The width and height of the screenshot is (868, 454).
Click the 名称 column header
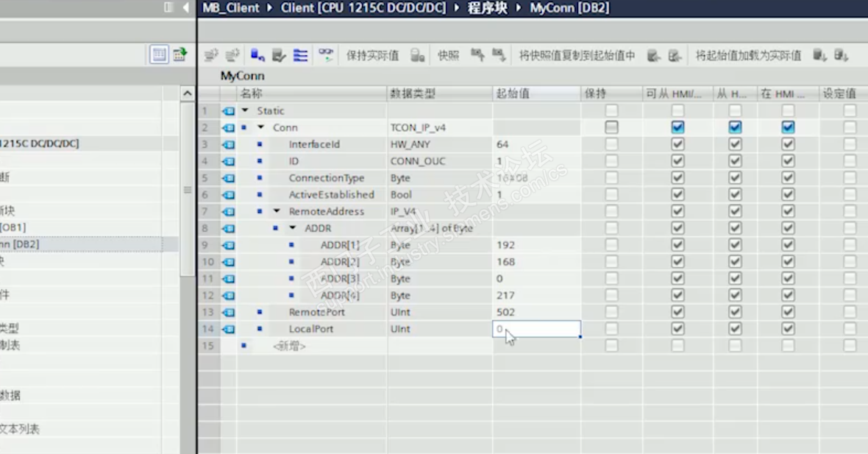pyautogui.click(x=312, y=93)
